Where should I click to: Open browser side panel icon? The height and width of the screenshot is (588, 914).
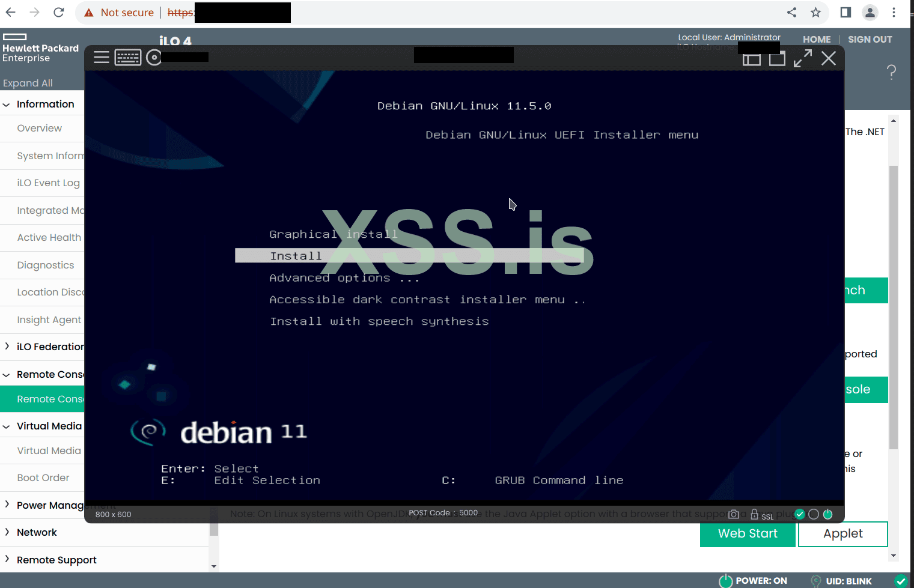point(845,13)
